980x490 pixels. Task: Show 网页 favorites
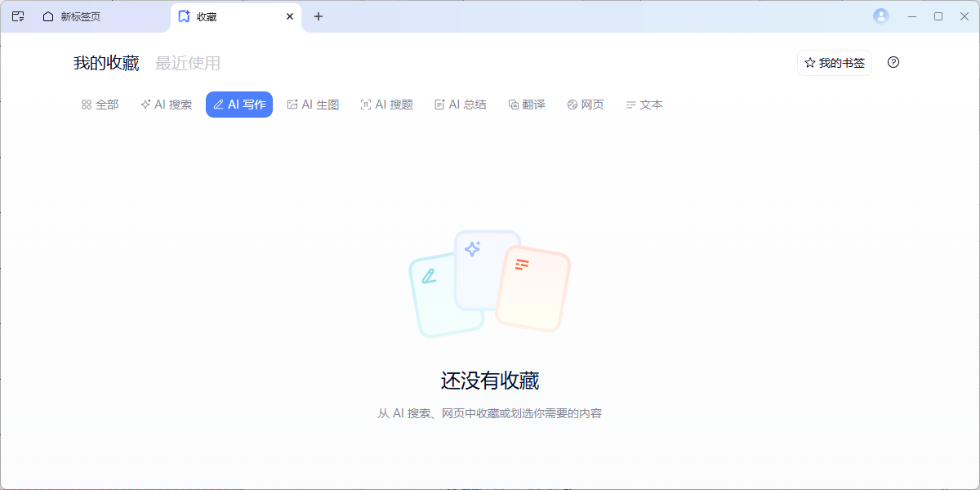[586, 105]
